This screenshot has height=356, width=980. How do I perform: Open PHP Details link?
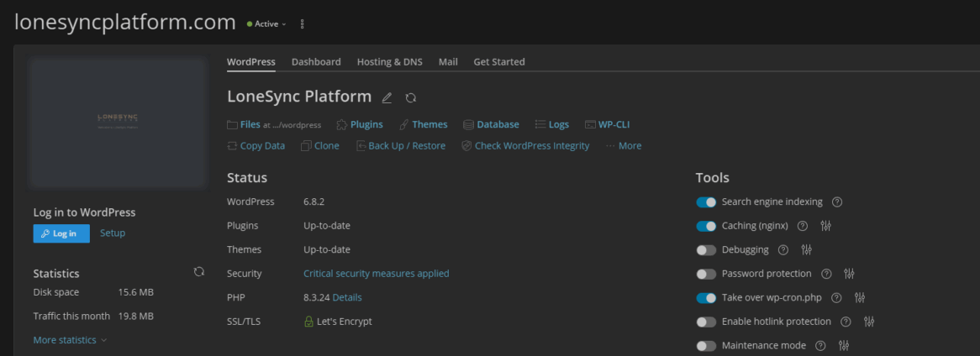click(347, 297)
